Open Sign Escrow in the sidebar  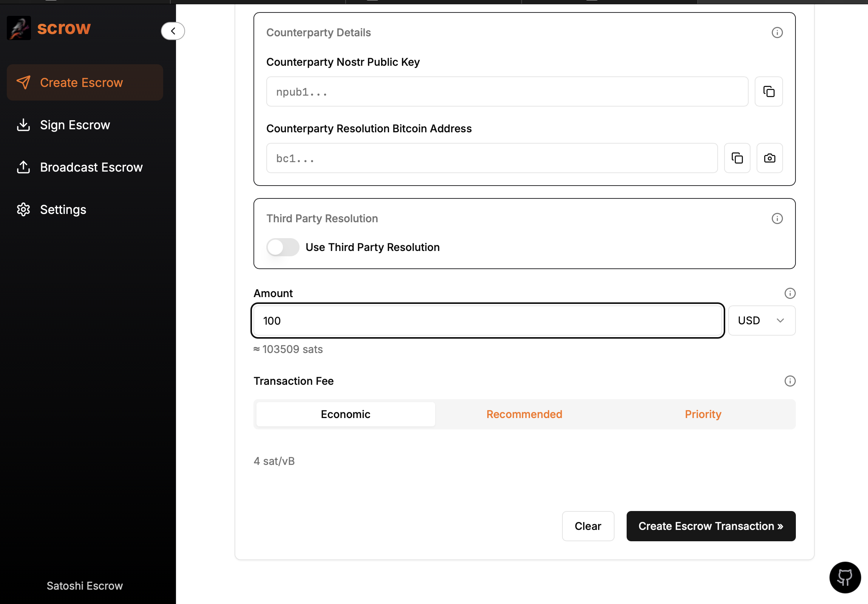coord(75,125)
